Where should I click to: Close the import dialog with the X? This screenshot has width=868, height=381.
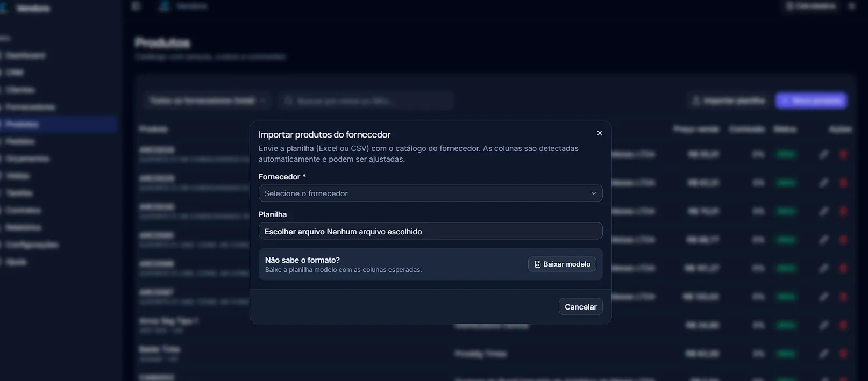pyautogui.click(x=600, y=133)
